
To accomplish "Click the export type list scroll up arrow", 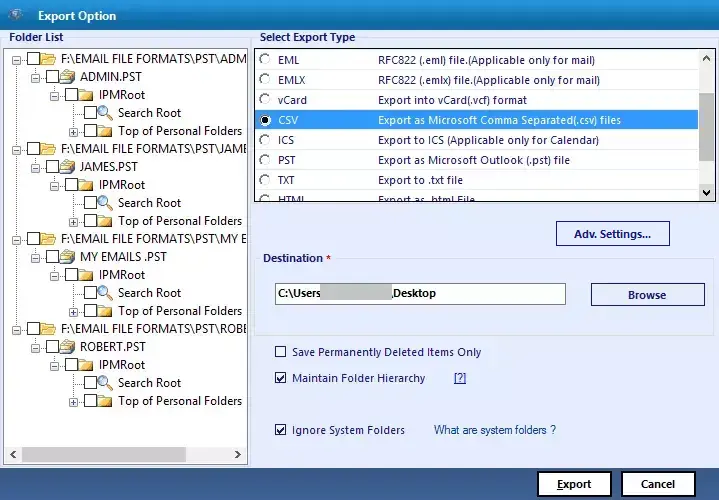I will [x=707, y=58].
